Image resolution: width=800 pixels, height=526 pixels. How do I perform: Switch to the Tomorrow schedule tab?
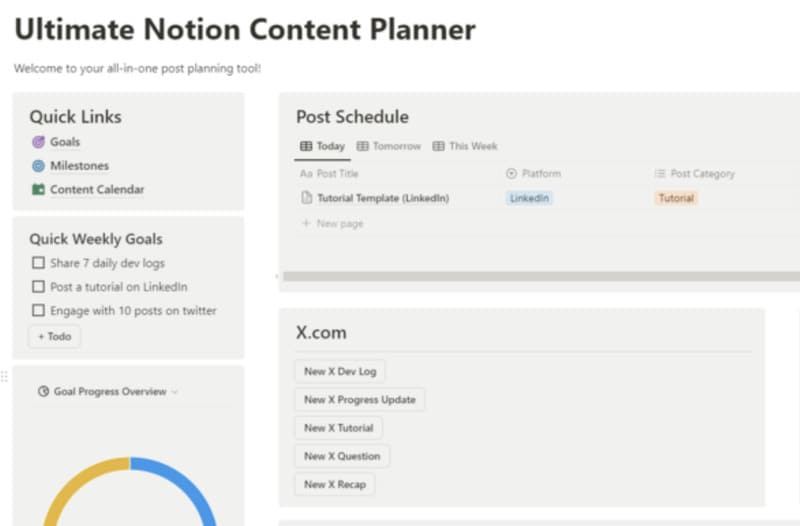coord(388,146)
